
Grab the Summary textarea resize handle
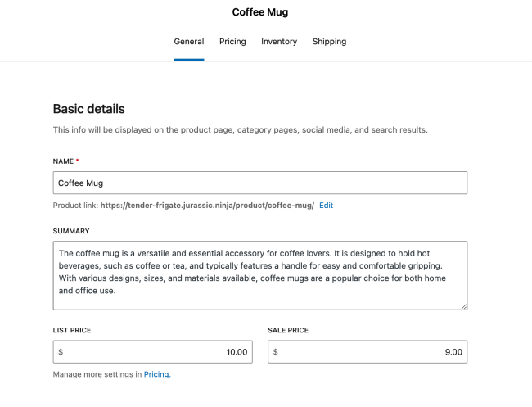pyautogui.click(x=463, y=306)
